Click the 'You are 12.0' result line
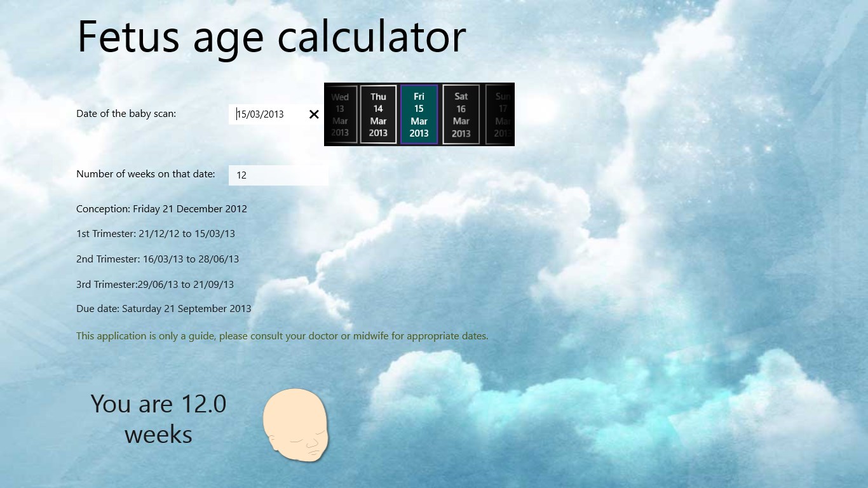This screenshot has width=868, height=488. [158, 404]
